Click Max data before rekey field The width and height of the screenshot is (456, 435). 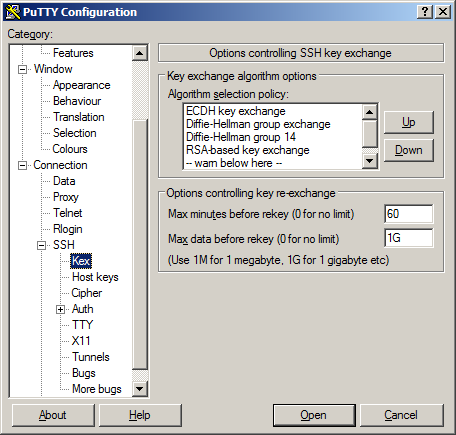point(409,238)
